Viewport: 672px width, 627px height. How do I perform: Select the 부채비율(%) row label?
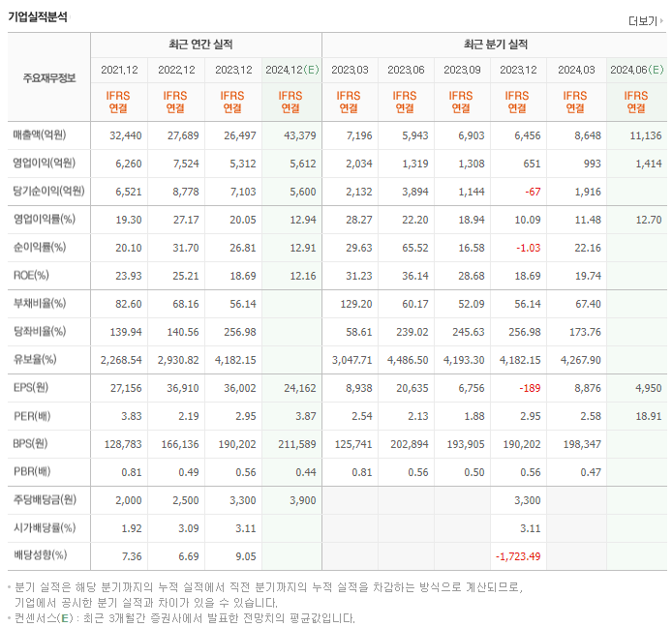(x=40, y=303)
